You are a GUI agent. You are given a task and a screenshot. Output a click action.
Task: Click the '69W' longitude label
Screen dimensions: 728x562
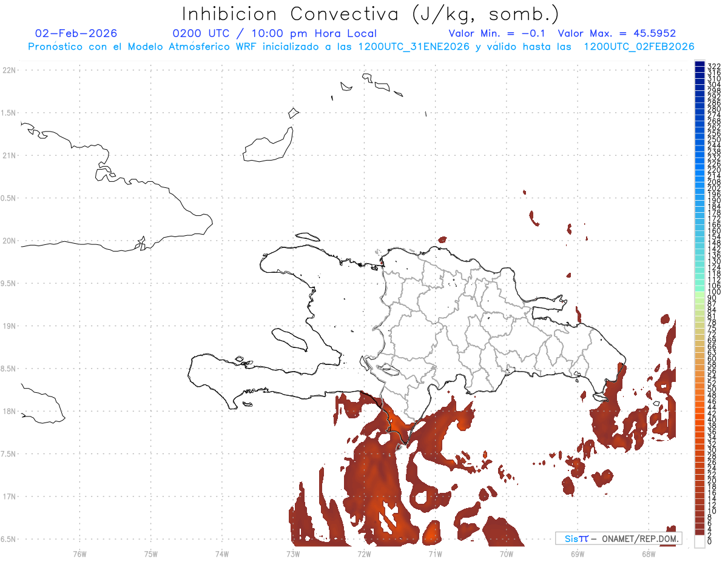(x=578, y=553)
